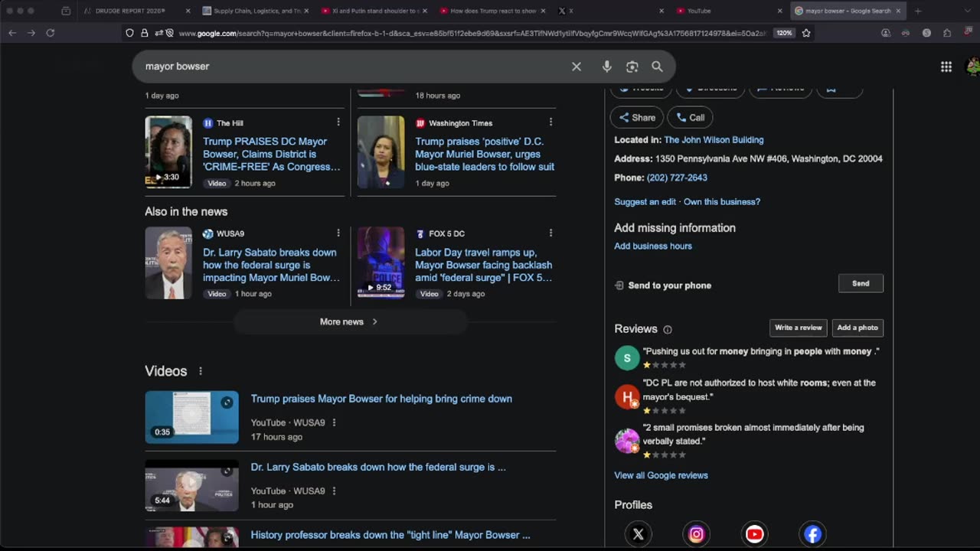The height and width of the screenshot is (551, 980).
Task: Open Trump praises Mayor Bowser crime video link
Action: [x=381, y=399]
